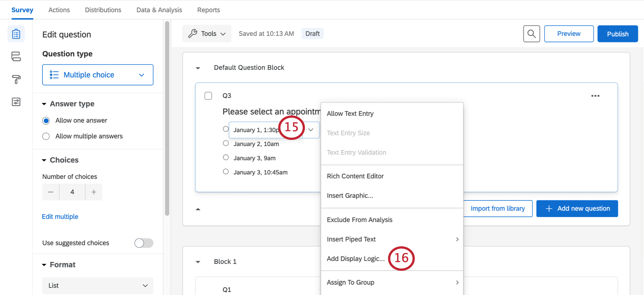Toggle Use suggested choices switch
Viewport: 644px width, 295px height.
(x=144, y=243)
